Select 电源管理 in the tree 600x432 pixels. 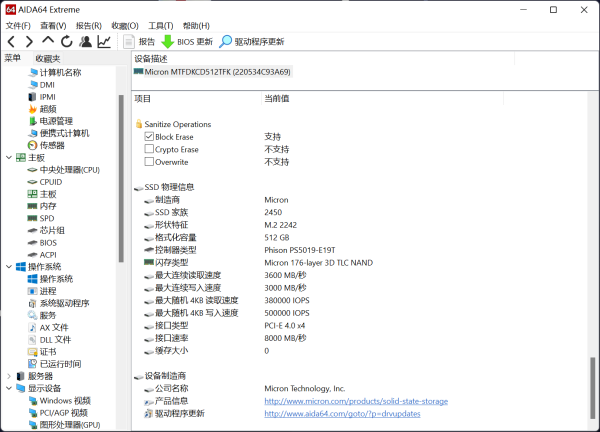pos(51,121)
